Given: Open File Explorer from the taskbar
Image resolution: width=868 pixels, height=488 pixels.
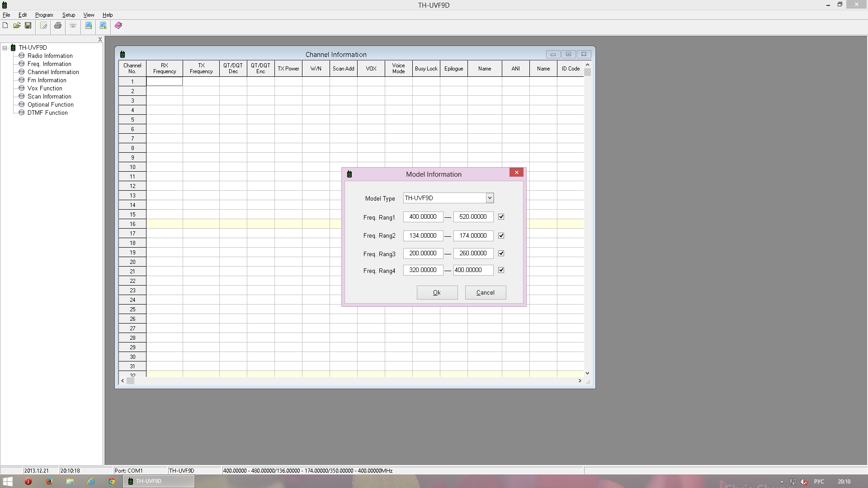Looking at the screenshot, I should point(70,482).
